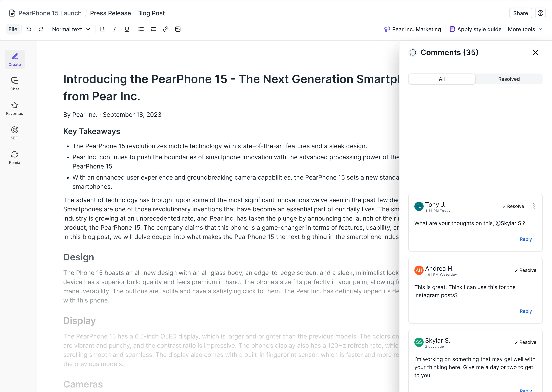Reply to Andrea H.'s comment
Screen dimensions: 552x392
pos(526,311)
